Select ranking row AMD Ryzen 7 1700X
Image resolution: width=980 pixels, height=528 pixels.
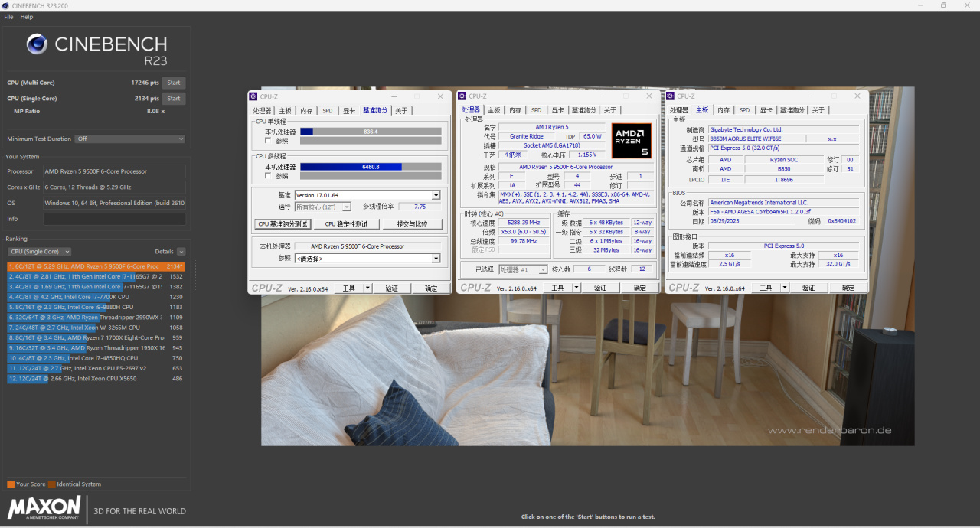(96, 337)
